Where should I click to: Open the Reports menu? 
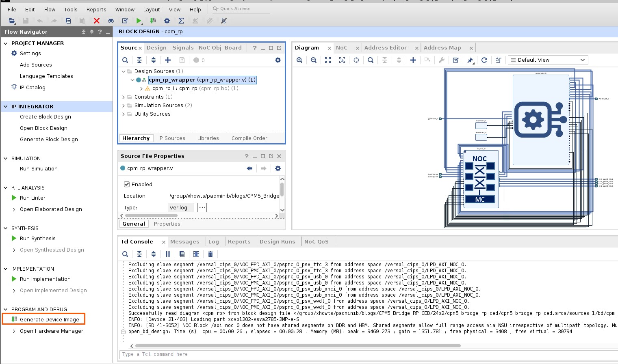96,9
